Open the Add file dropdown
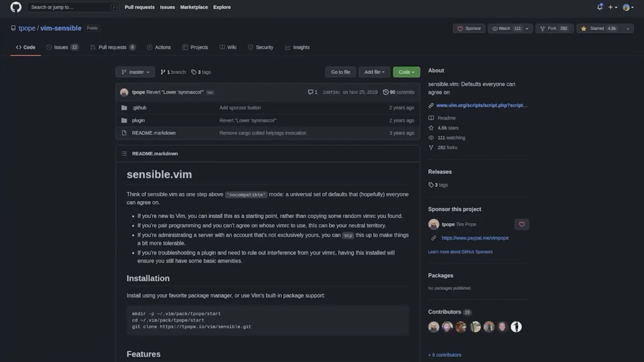644x362 pixels. (374, 72)
